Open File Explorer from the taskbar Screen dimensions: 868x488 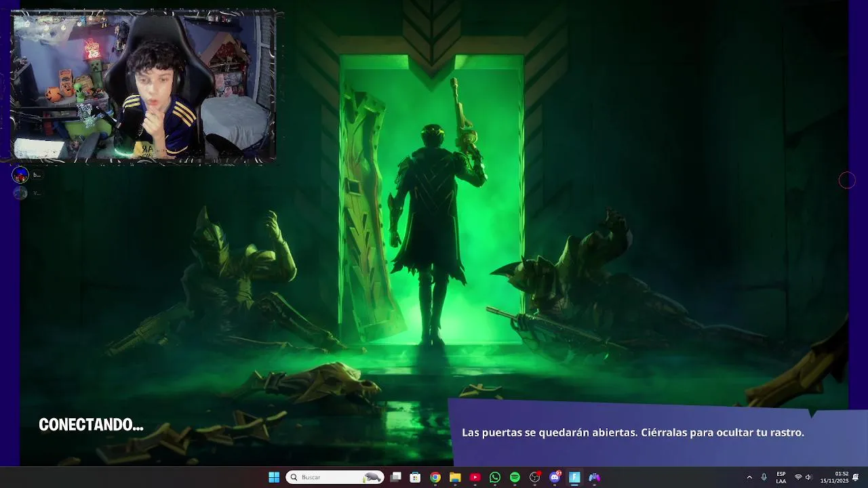coord(455,477)
